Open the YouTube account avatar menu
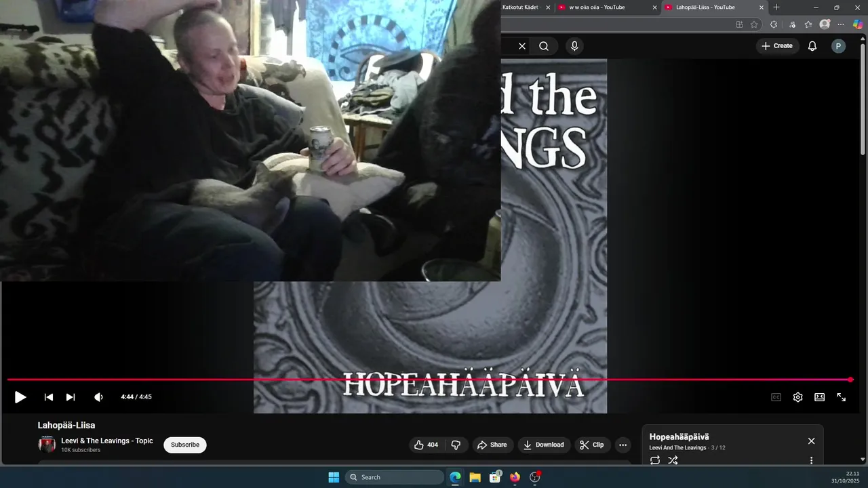This screenshot has height=488, width=868. 839,46
